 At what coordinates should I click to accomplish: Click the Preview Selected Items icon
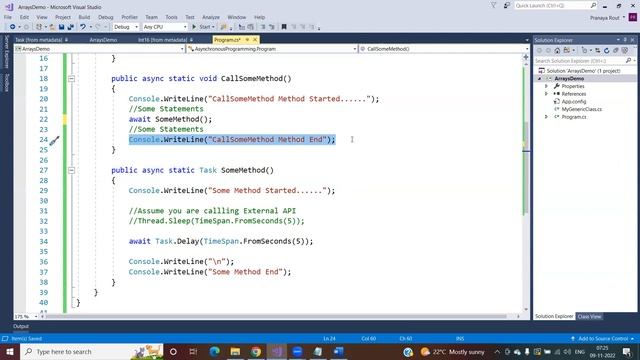coord(624,51)
